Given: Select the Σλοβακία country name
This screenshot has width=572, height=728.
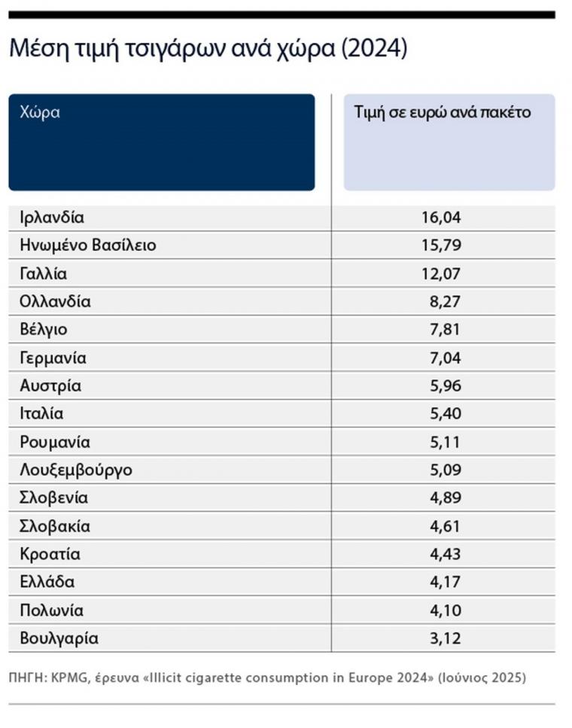Looking at the screenshot, I should coord(55,526).
